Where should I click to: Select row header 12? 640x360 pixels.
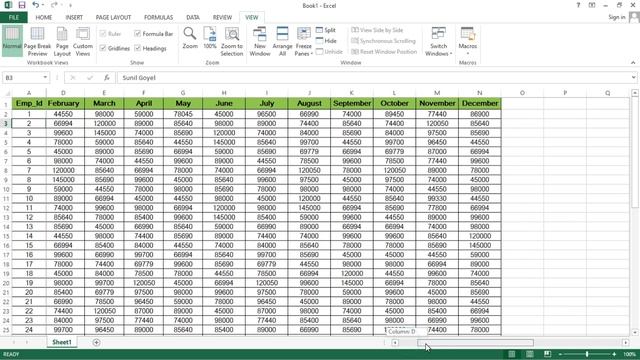tap(6, 208)
